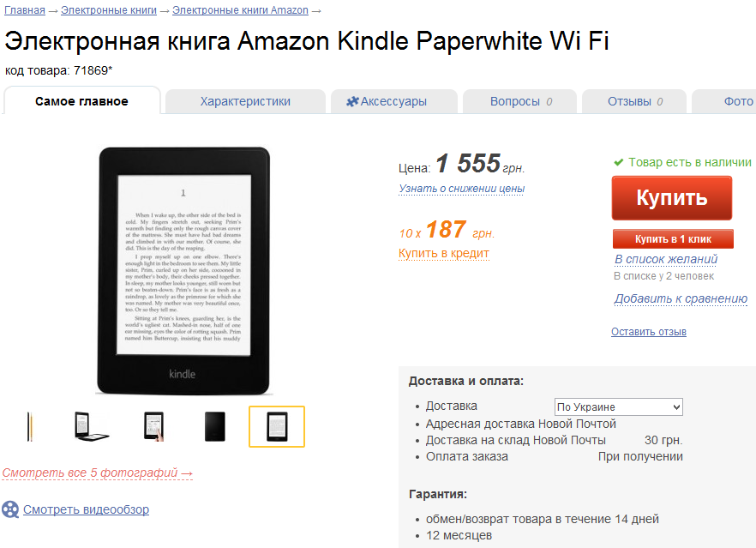Click the puzzle piece Аксессуары icon
This screenshot has width=756, height=548.
352,101
